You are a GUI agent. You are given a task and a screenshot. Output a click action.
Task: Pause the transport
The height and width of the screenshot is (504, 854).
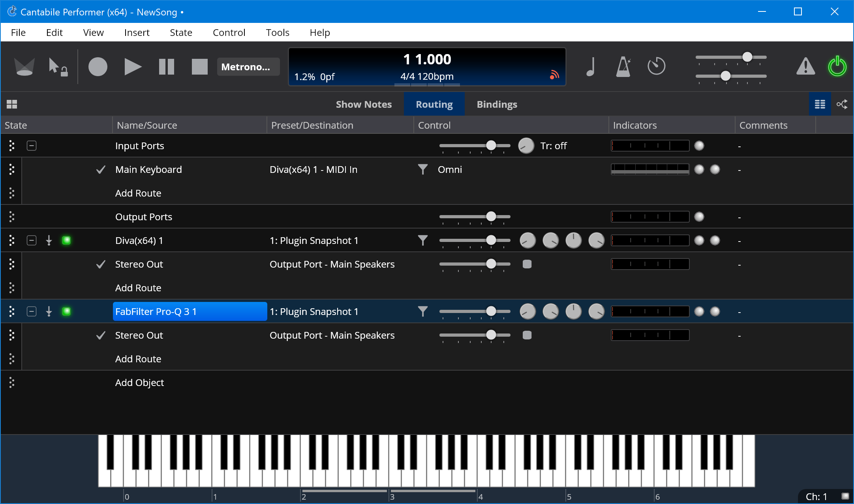[x=166, y=66]
